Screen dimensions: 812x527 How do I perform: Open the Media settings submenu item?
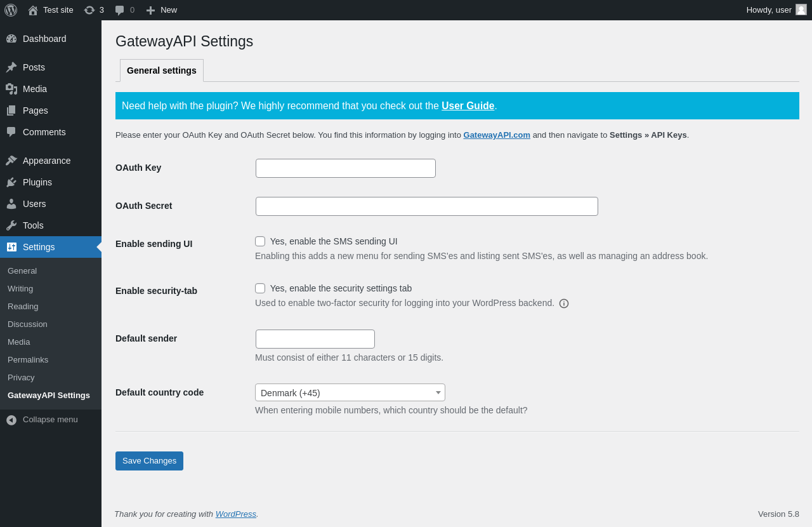[18, 342]
